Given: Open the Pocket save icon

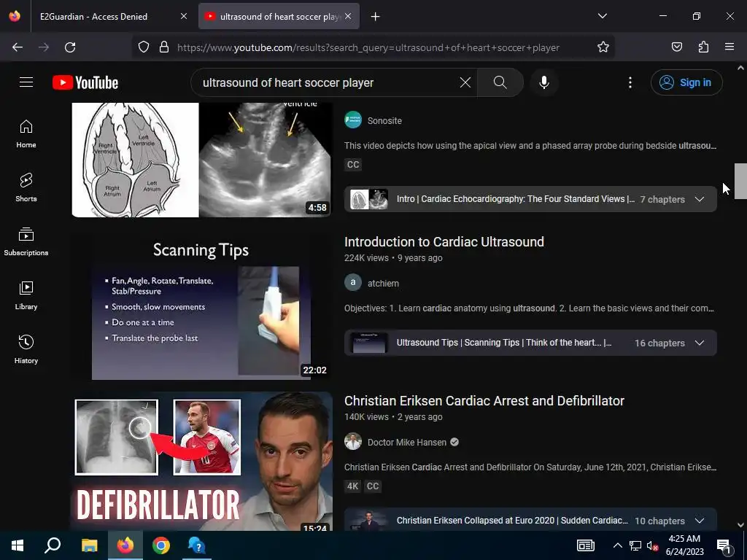Looking at the screenshot, I should click(x=677, y=47).
